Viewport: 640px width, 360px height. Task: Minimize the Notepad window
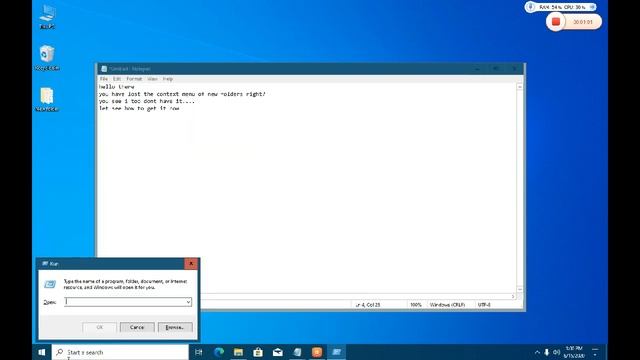(477, 69)
